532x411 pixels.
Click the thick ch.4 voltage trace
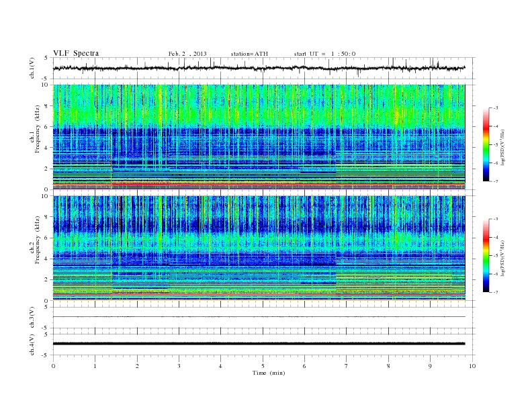pos(259,344)
